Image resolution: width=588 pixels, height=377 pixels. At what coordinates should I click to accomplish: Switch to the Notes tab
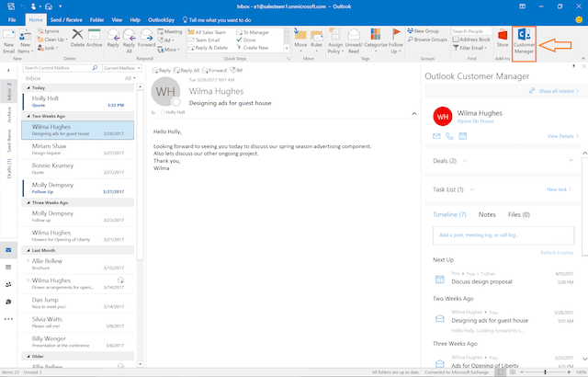(x=487, y=214)
